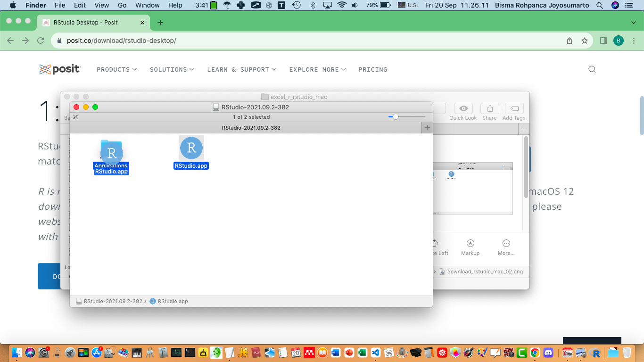Open the R app from the Dock
This screenshot has width=644, height=362.
[x=595, y=353]
